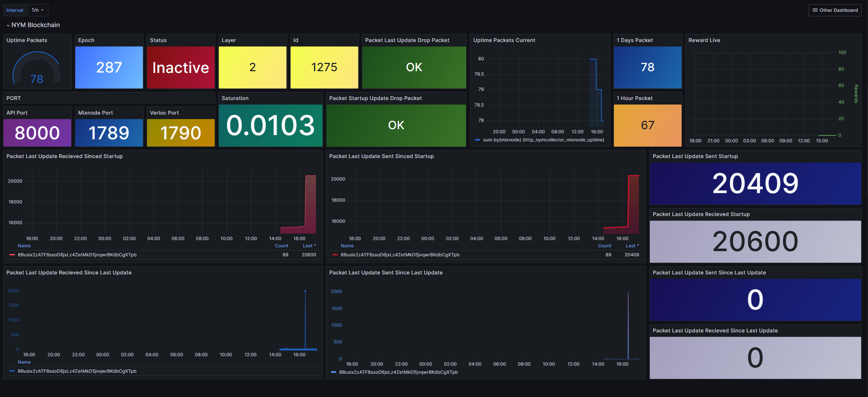Viewport: 868px width, 397px height.
Task: Click the 1 Hour Packet value 67
Action: tap(648, 126)
